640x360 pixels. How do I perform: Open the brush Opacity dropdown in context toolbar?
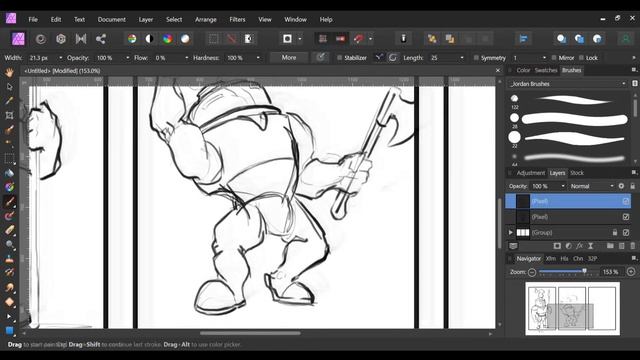[x=127, y=58]
